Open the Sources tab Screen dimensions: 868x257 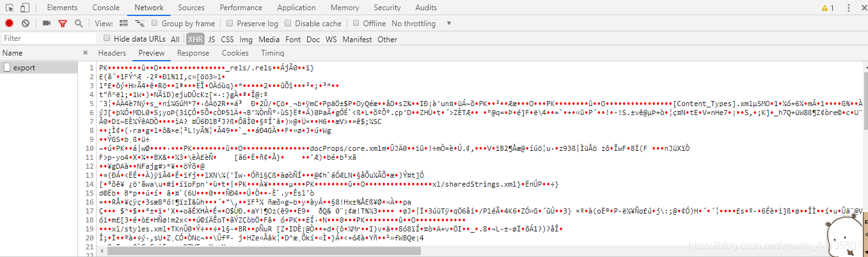click(191, 8)
